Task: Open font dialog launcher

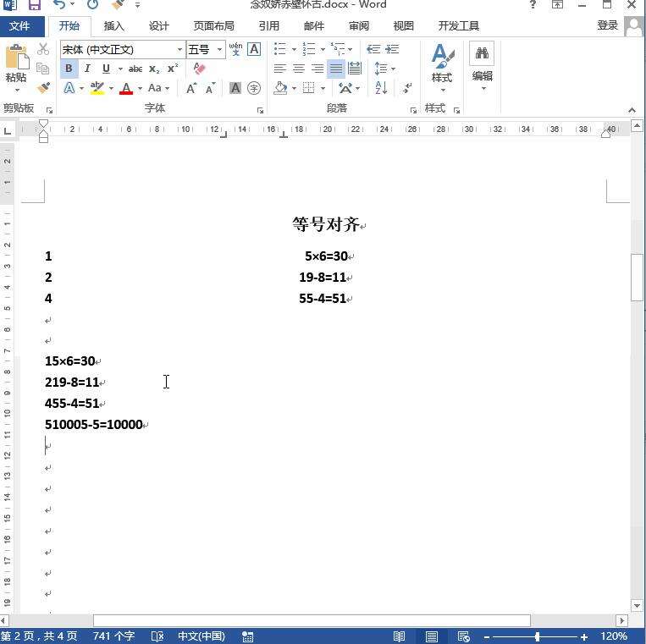Action: point(261,110)
